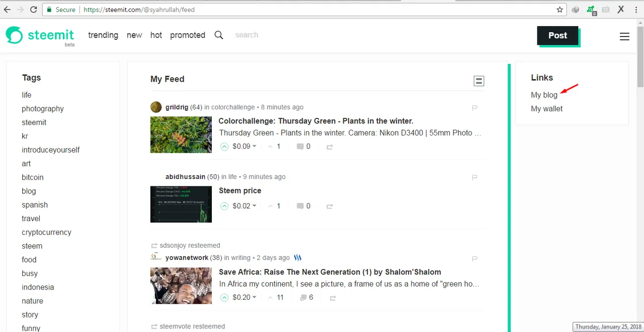The height and width of the screenshot is (332, 644).
Task: Go back using browser back arrow
Action: [x=7, y=10]
